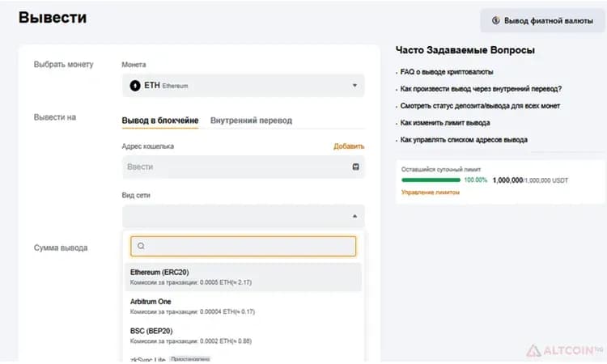
Task: Click the Выбрать монету label
Action: coord(63,65)
